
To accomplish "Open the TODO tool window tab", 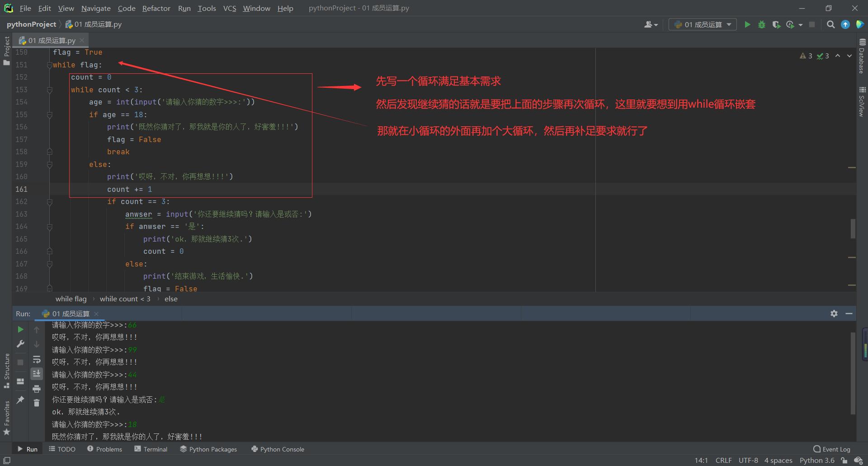I will [x=62, y=449].
